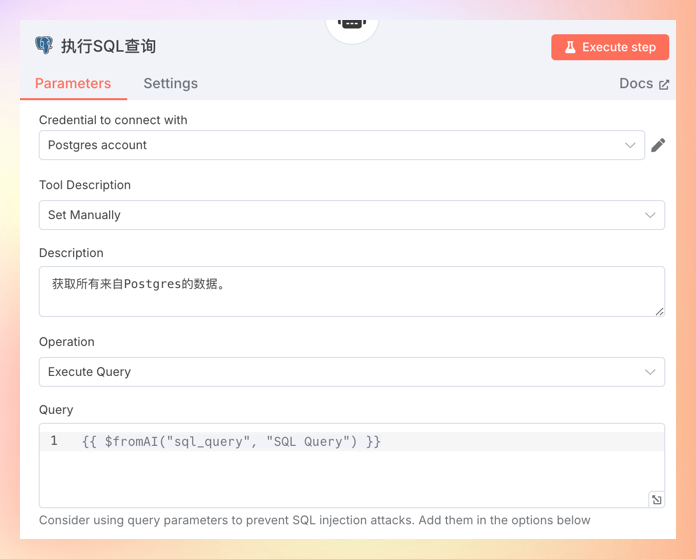The width and height of the screenshot is (696, 559).
Task: Open the Set Manually tool description dropdown
Action: [352, 215]
